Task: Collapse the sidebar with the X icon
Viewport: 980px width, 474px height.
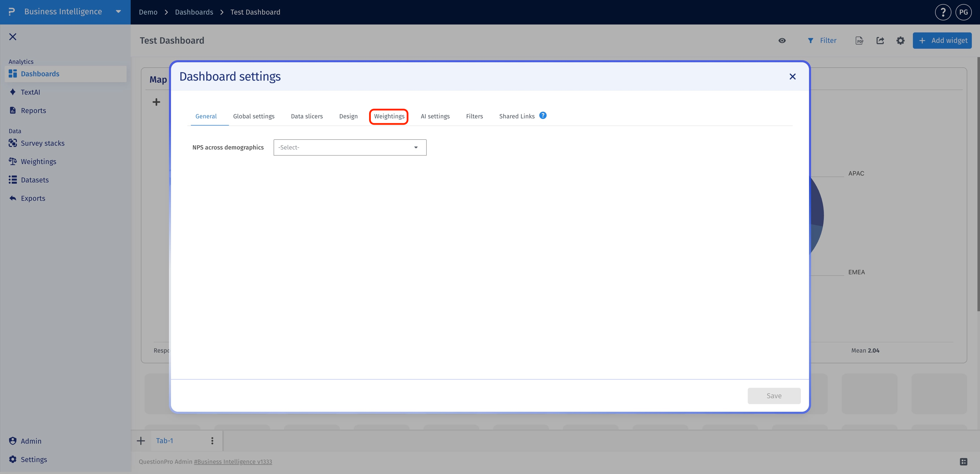Action: 13,36
